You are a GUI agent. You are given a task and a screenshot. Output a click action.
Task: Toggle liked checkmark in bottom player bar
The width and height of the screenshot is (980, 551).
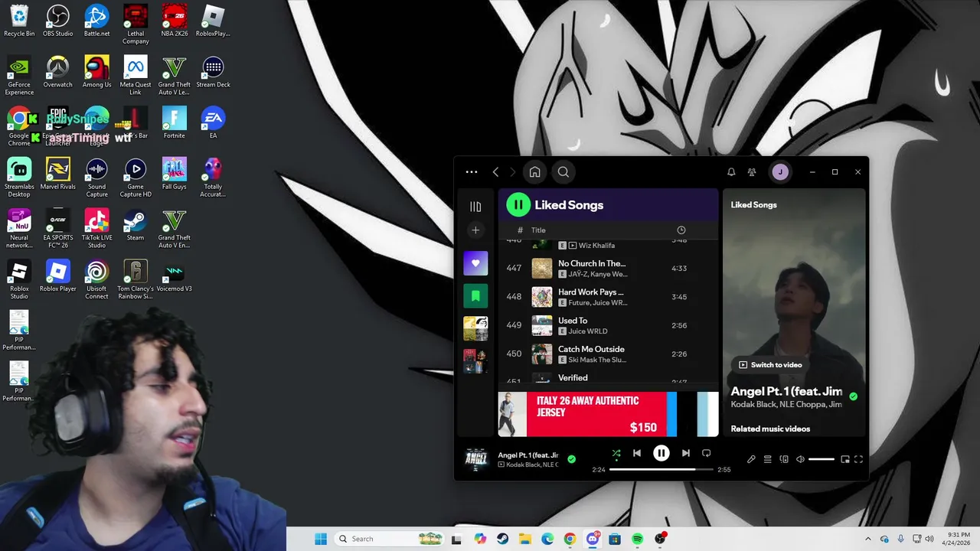(x=571, y=459)
